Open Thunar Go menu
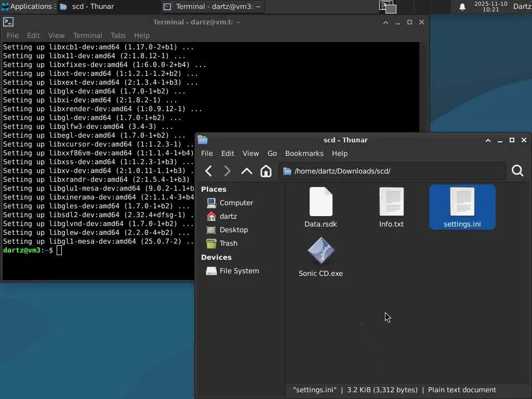 [x=272, y=153]
